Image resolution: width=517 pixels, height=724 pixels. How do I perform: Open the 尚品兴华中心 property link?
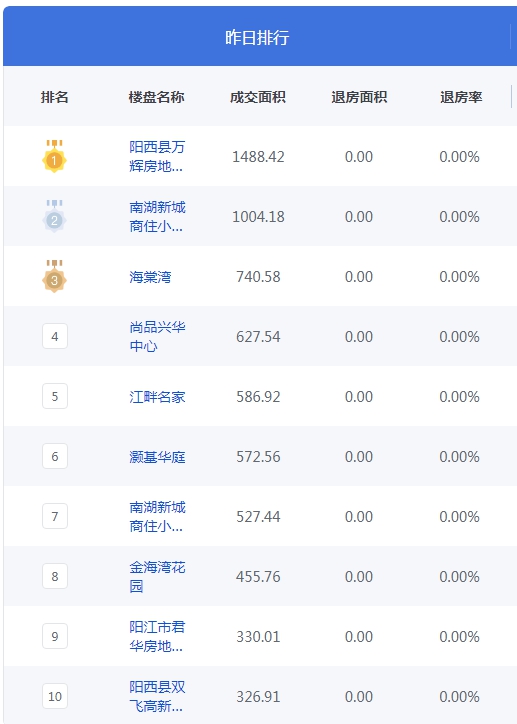click(x=157, y=336)
